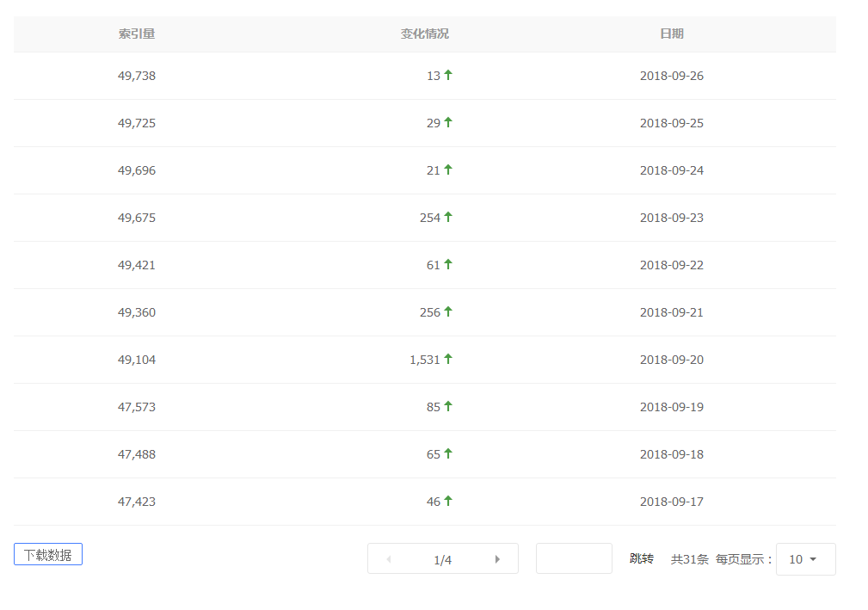
Task: Click the 下载数据 download button
Action: pyautogui.click(x=48, y=555)
